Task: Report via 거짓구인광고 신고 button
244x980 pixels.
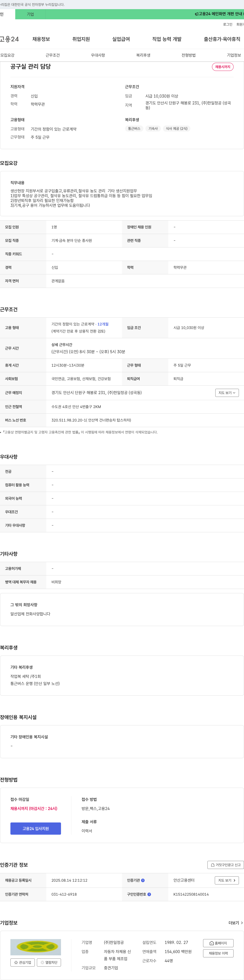Action: click(225, 865)
